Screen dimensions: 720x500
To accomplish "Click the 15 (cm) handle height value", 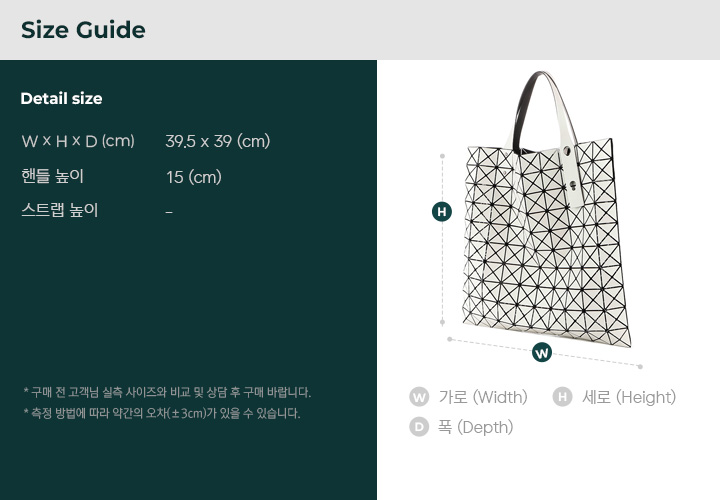I will coord(193,177).
